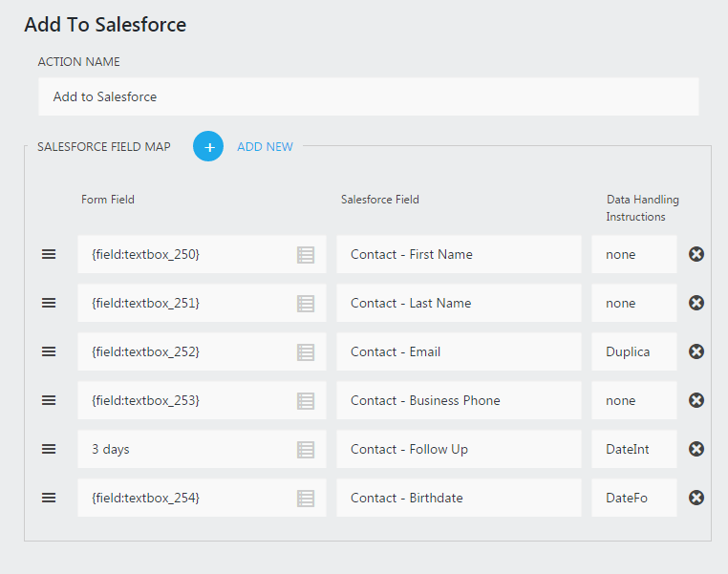Screen dimensions: 728x574
Task: Grab the drag handle for textbox_251 row
Action: click(x=49, y=303)
